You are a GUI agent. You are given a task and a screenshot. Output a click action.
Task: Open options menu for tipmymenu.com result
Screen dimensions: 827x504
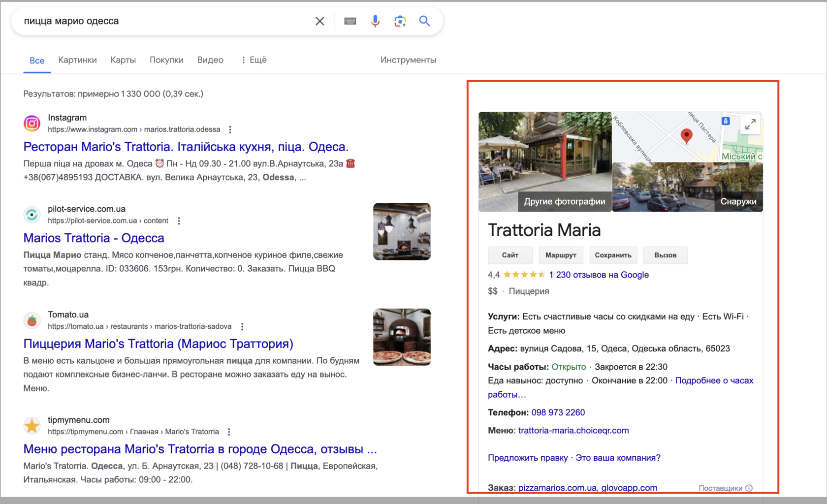[x=229, y=432]
